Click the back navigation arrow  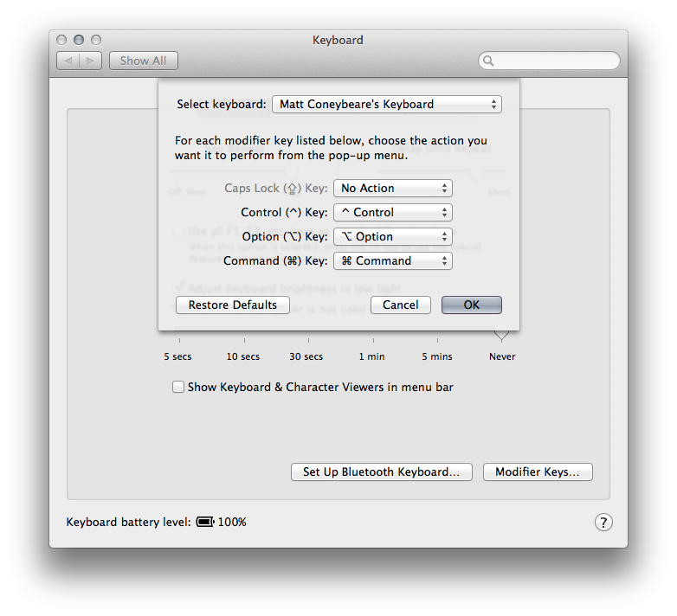tap(68, 61)
